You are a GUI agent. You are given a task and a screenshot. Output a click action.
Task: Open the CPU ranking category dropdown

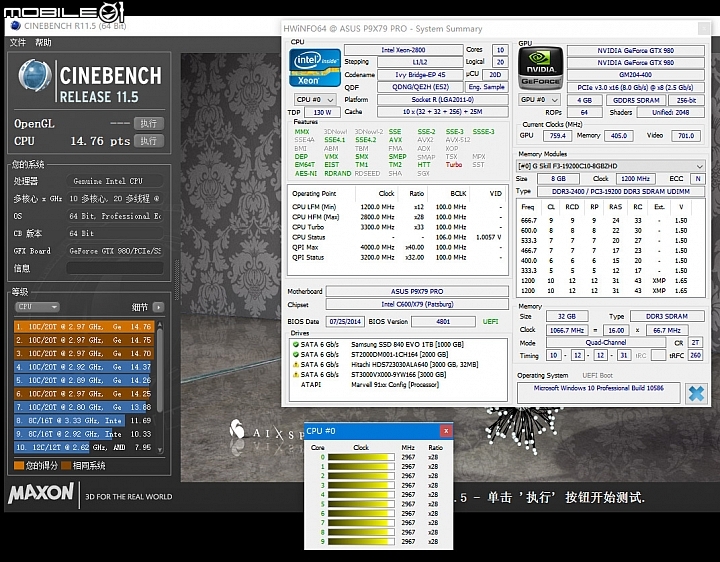pyautogui.click(x=37, y=307)
